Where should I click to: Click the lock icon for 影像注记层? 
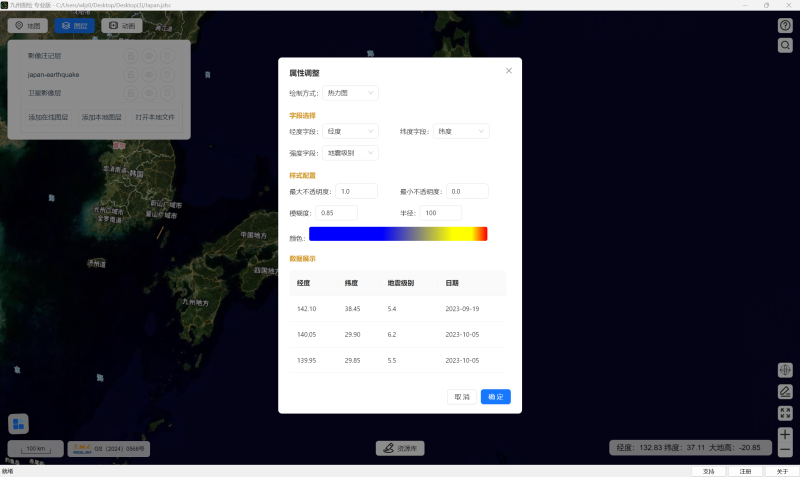click(131, 56)
